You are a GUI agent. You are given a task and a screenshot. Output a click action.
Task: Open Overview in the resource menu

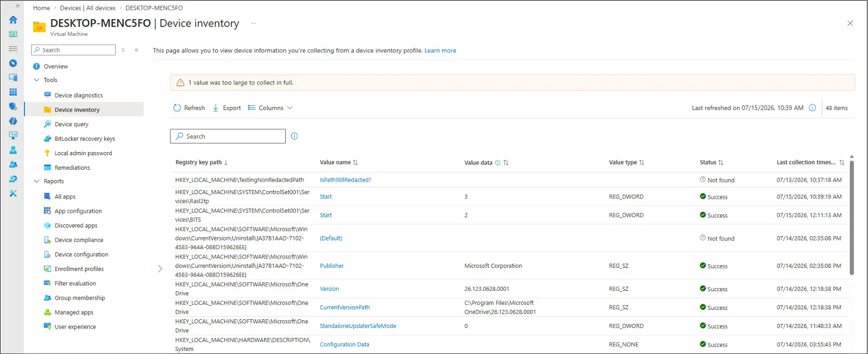coord(56,66)
